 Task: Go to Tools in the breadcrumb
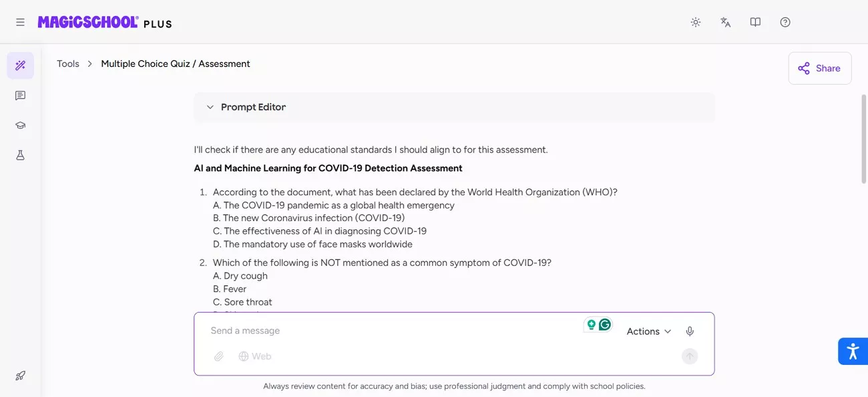point(67,63)
